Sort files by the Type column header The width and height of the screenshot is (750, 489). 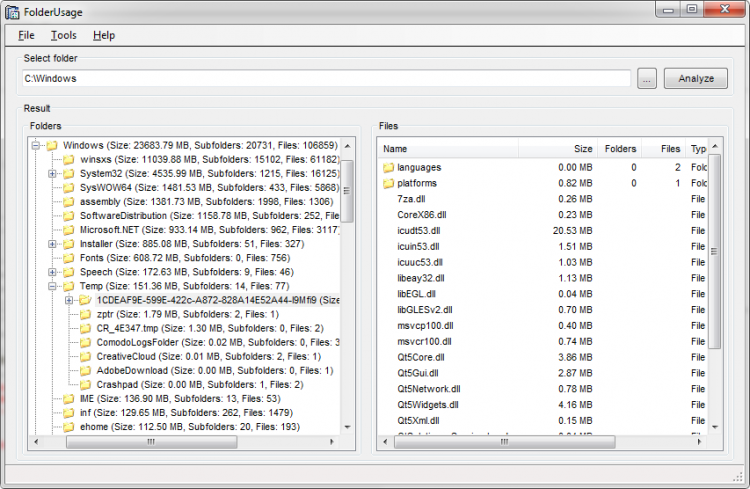[697, 149]
